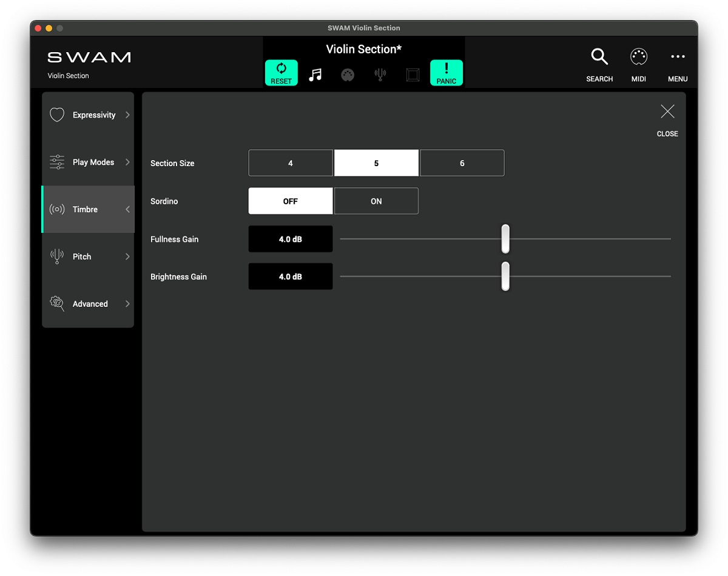This screenshot has width=728, height=576.
Task: Select the Expressivity tab label
Action: pyautogui.click(x=94, y=115)
